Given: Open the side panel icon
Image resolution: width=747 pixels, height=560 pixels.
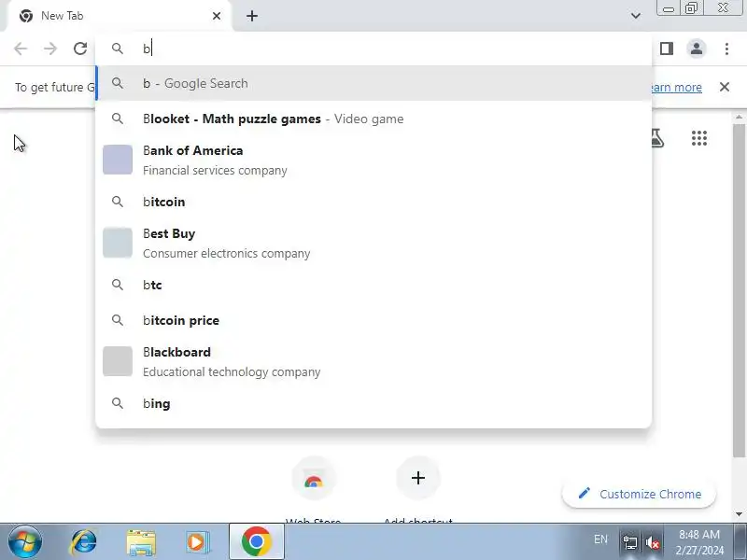Looking at the screenshot, I should (667, 49).
